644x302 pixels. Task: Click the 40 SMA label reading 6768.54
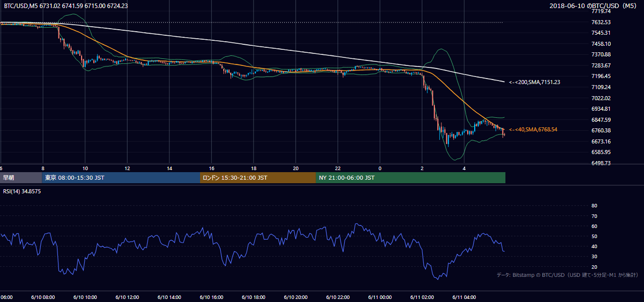[533, 129]
